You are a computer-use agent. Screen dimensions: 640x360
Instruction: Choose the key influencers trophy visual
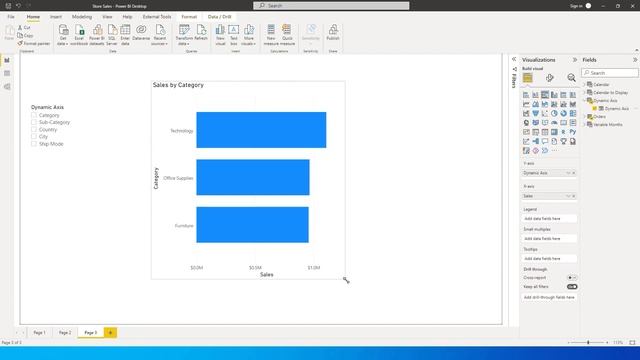click(x=563, y=141)
